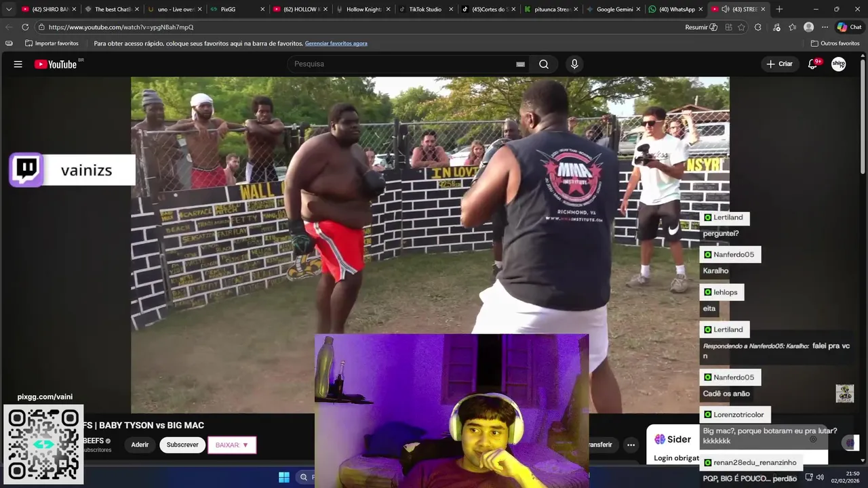
Task: Open the browser profile avatar
Action: [x=808, y=27]
